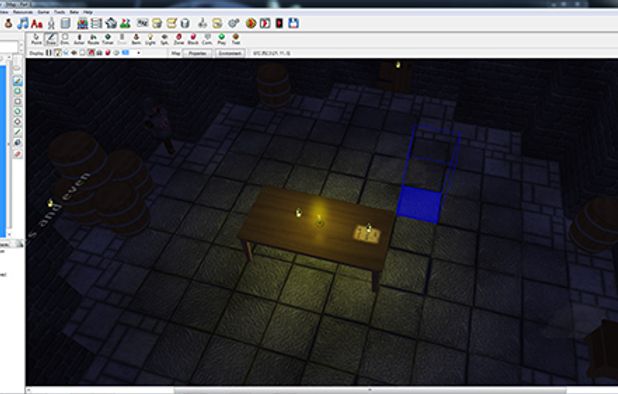The width and height of the screenshot is (618, 394).
Task: Select the Block tool
Action: [x=193, y=39]
